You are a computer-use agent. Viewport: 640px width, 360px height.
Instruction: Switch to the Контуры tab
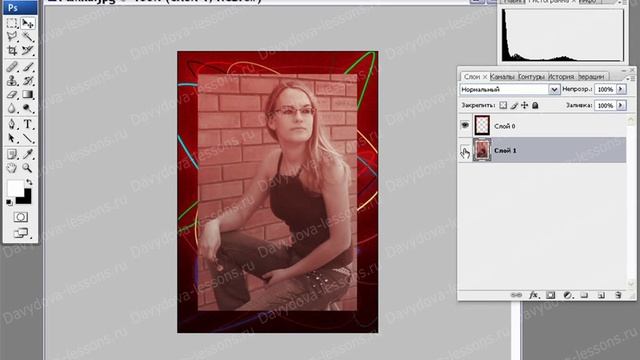531,77
